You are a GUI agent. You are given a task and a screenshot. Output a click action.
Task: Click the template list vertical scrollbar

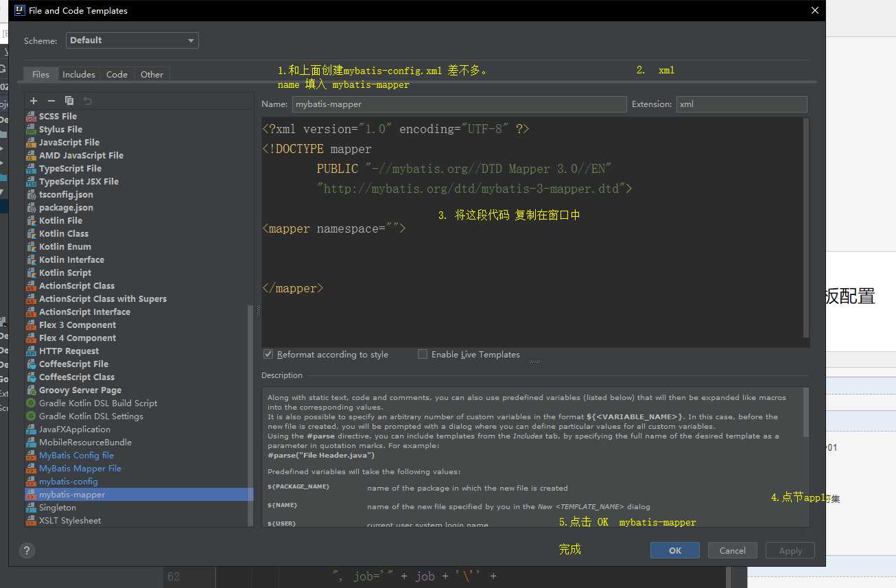click(x=250, y=415)
